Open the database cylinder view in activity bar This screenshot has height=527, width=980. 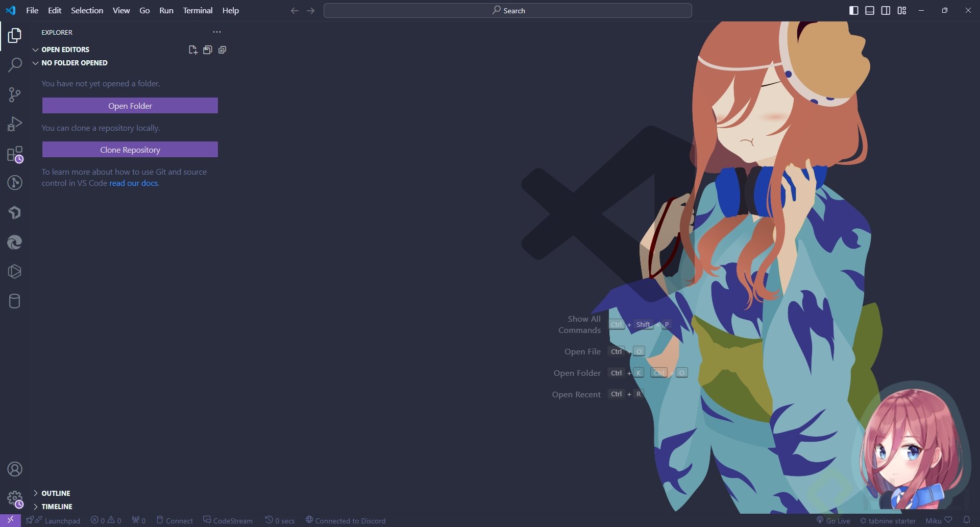(15, 301)
